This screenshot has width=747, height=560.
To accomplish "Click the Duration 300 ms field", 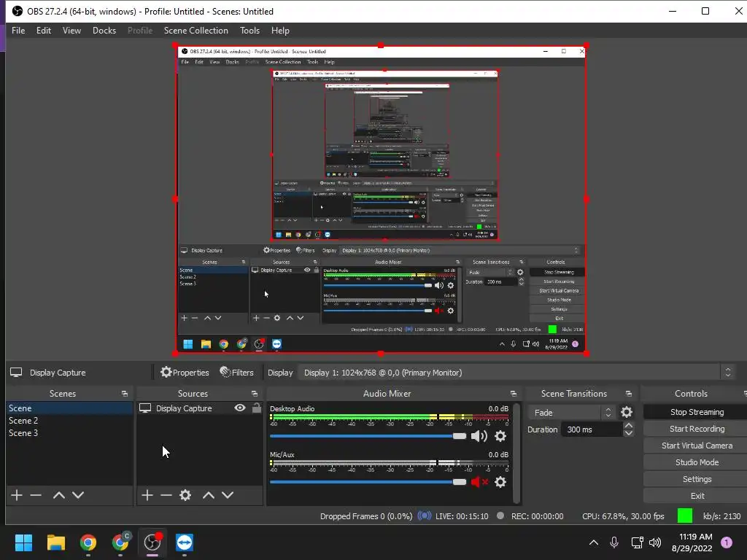I will click(x=592, y=429).
